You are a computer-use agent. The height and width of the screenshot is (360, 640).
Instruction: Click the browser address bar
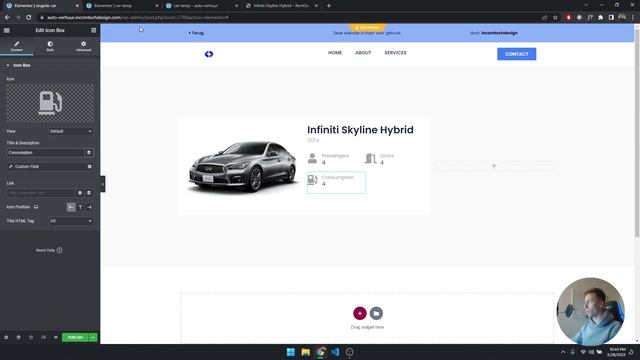pyautogui.click(x=286, y=18)
